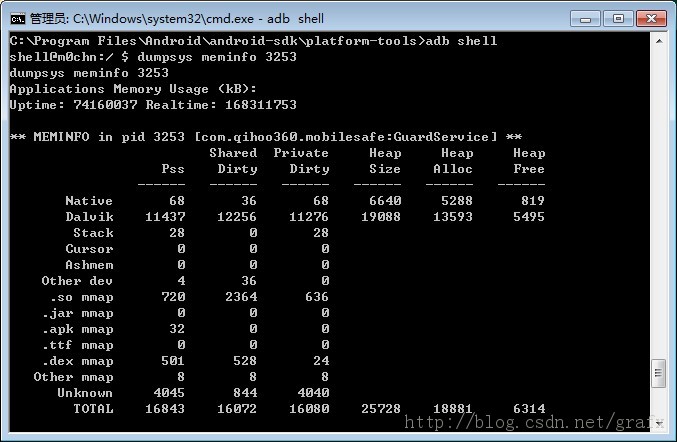The height and width of the screenshot is (442, 677).
Task: Click the Heap Free column header
Action: [x=529, y=161]
